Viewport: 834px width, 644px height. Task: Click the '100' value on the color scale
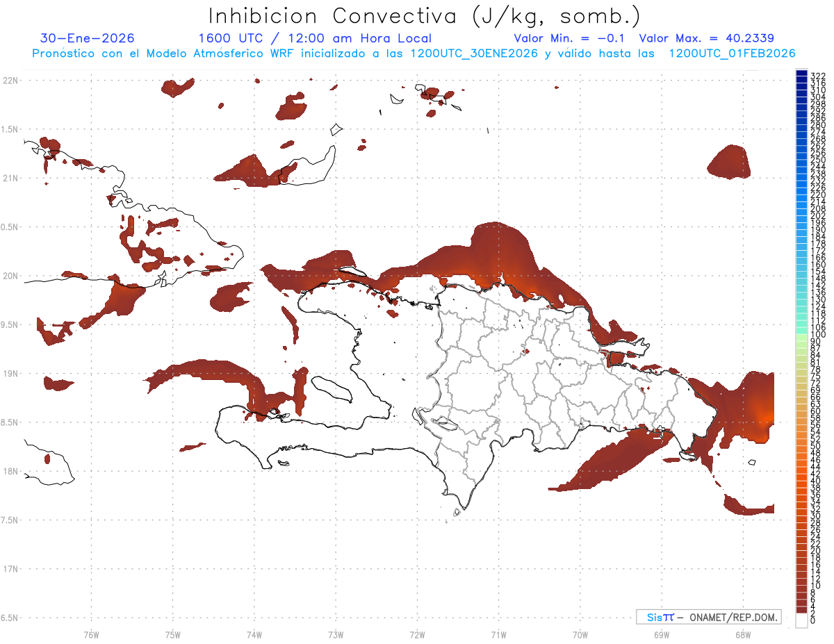[818, 334]
